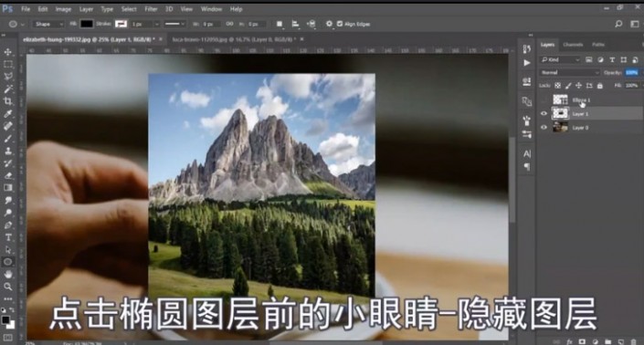This screenshot has width=644, height=345.
Task: Toggle the adjustment layer filter
Action: click(x=600, y=60)
